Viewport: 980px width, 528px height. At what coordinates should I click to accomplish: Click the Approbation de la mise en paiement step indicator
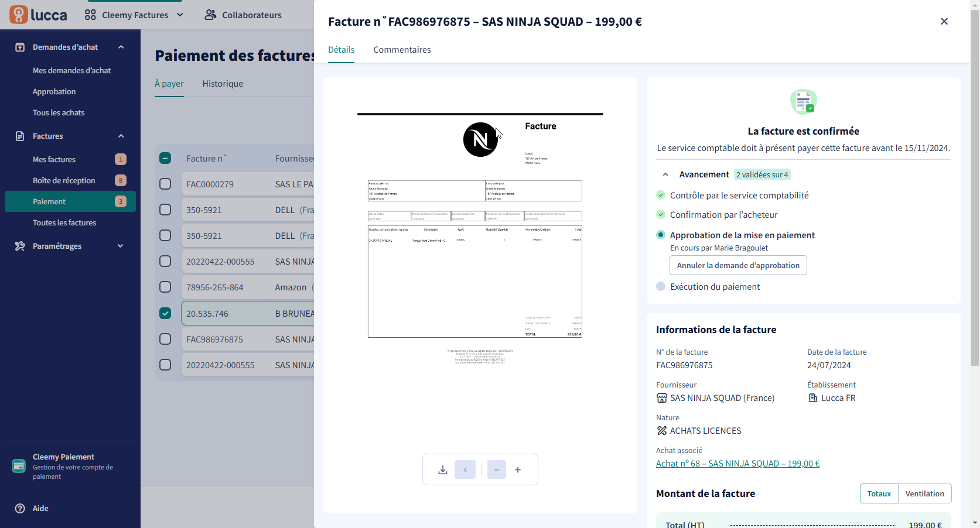tap(661, 235)
